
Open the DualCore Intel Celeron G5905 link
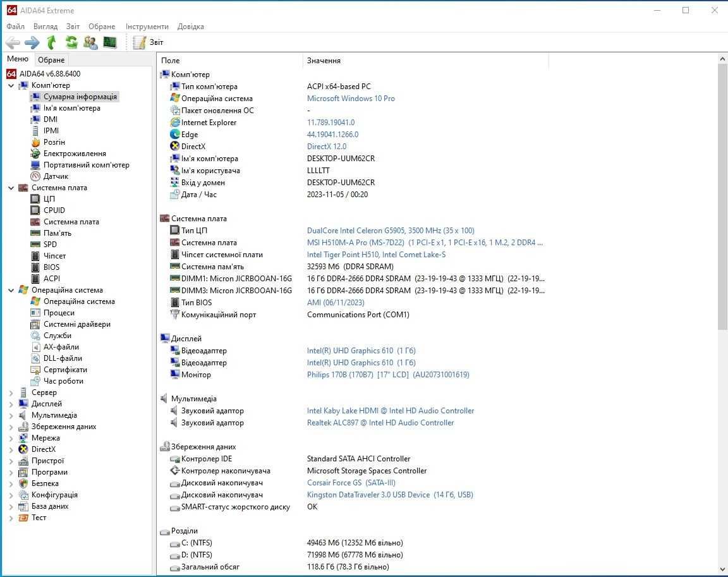pos(391,231)
